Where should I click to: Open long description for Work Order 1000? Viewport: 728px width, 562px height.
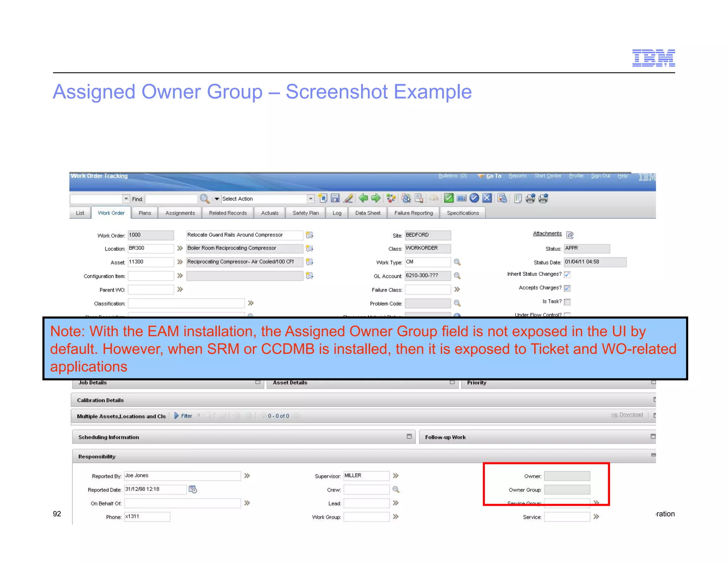click(x=310, y=235)
